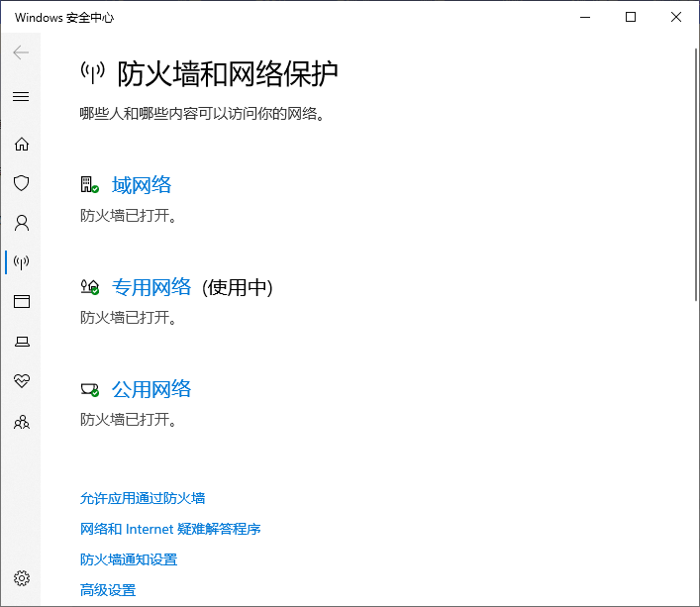Open app and browser control icon
The width and height of the screenshot is (700, 607).
[22, 302]
